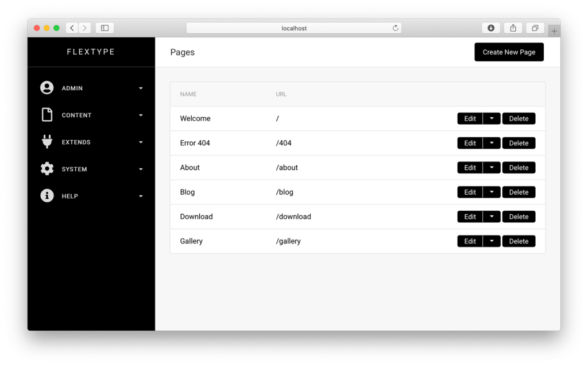
Task: Edit the Welcome page
Action: [470, 118]
